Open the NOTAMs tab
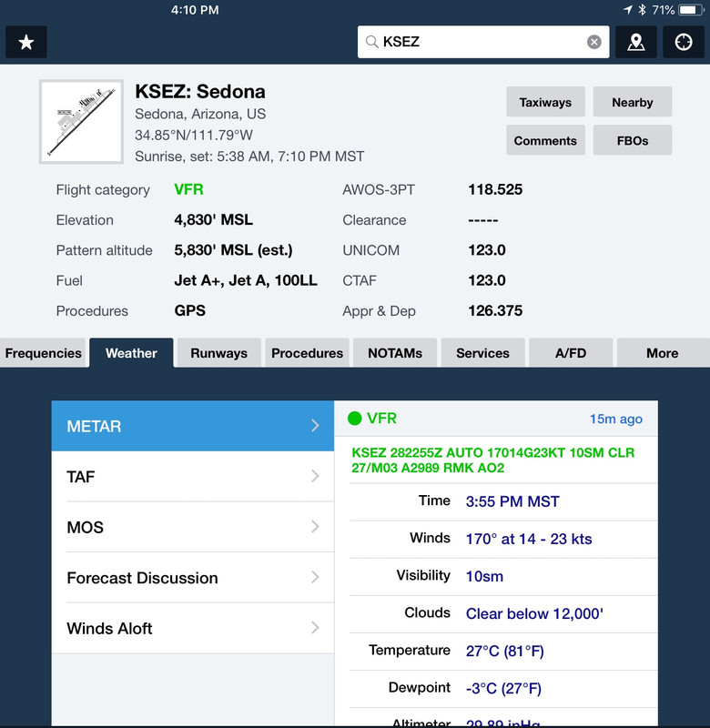710x728 pixels. 395,353
